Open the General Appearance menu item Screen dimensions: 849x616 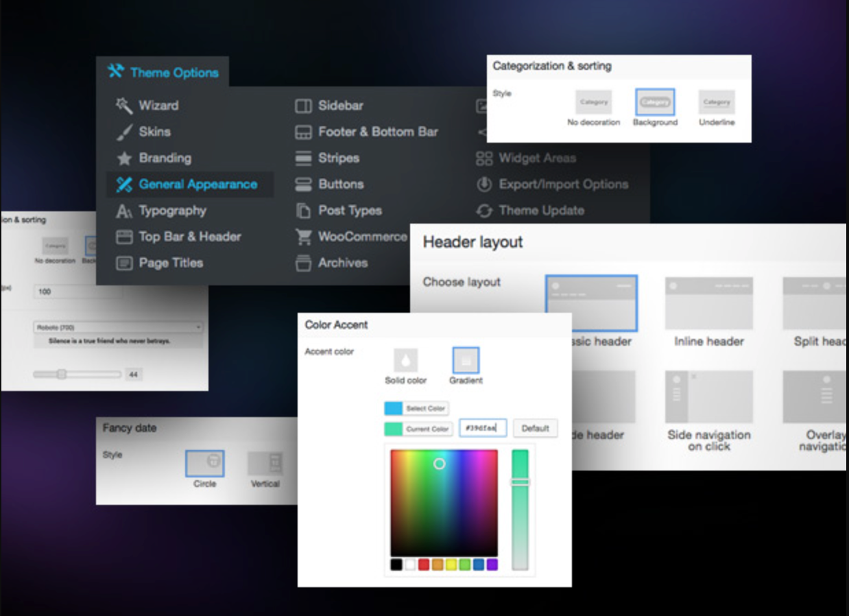click(190, 185)
